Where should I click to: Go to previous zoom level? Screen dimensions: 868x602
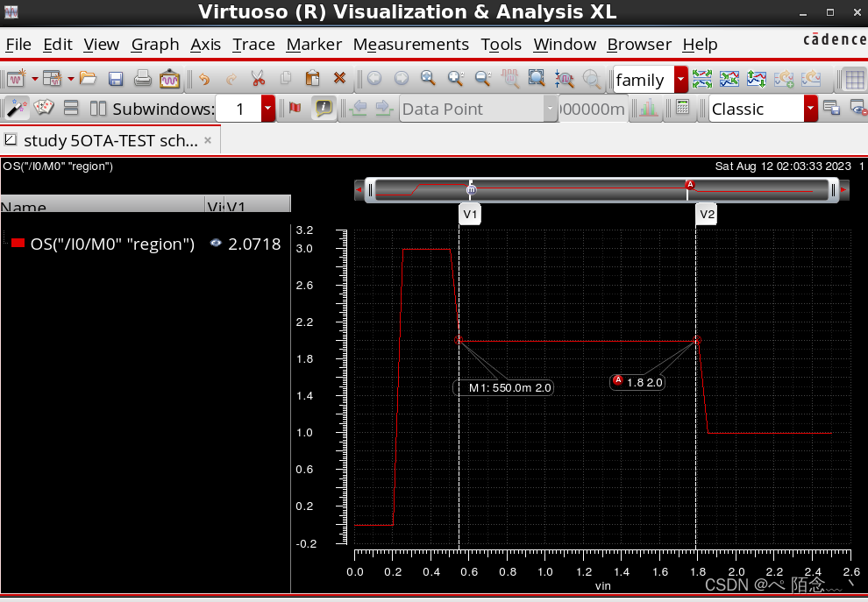[374, 79]
